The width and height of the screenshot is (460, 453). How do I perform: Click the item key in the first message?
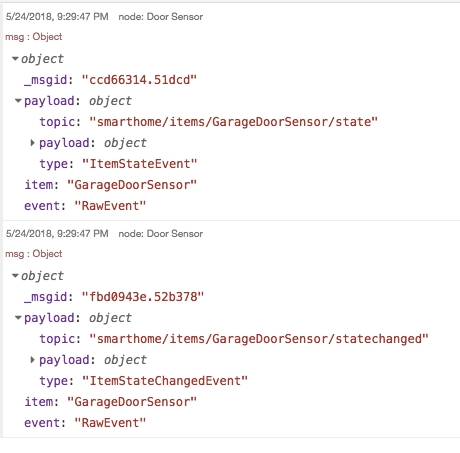click(41, 185)
